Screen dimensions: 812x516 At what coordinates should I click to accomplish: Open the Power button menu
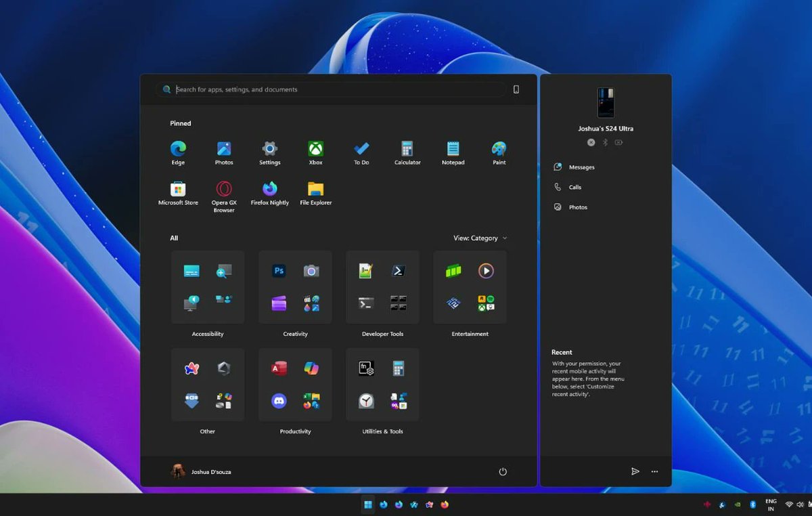point(503,471)
